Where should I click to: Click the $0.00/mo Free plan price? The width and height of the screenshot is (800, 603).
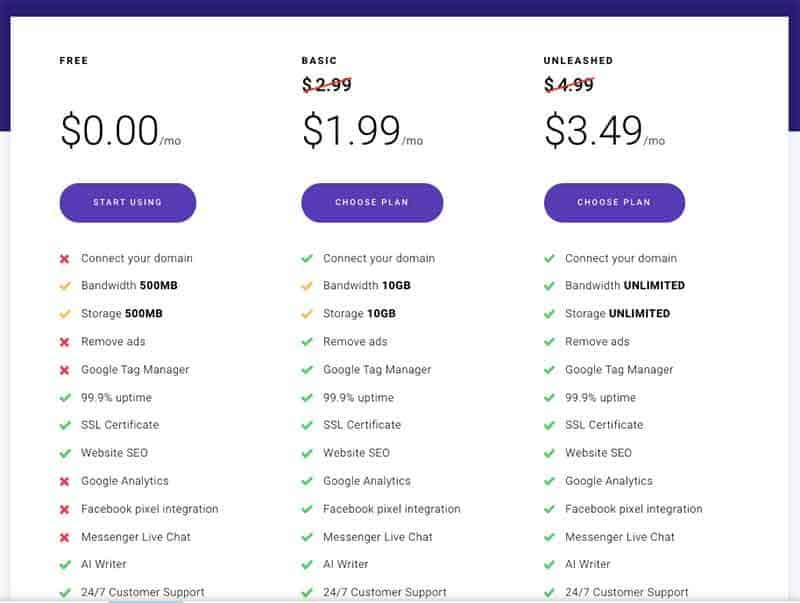(119, 132)
